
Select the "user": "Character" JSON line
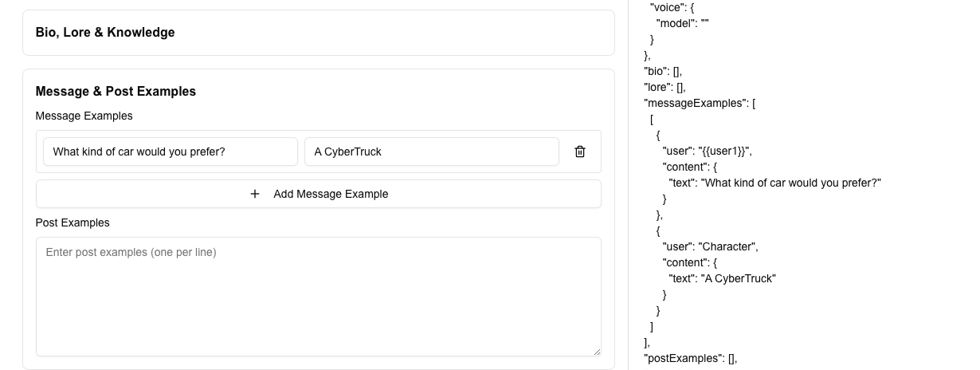point(710,247)
